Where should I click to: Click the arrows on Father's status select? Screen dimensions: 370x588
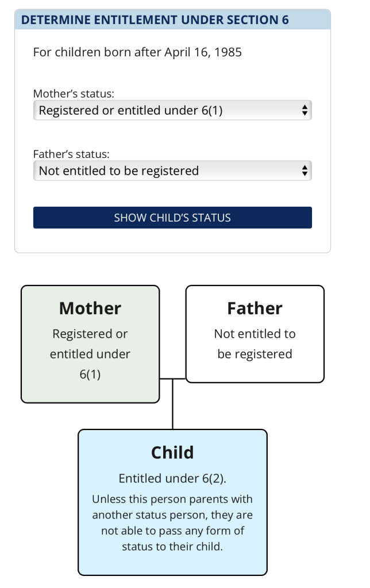tap(305, 171)
